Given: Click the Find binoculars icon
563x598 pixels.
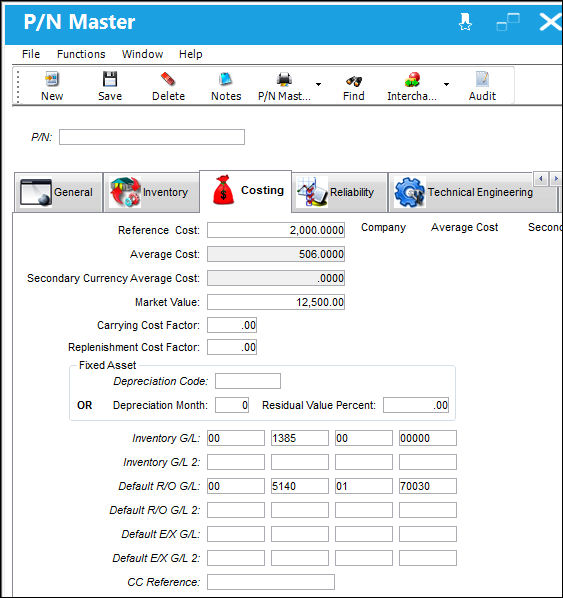Looking at the screenshot, I should (x=354, y=80).
